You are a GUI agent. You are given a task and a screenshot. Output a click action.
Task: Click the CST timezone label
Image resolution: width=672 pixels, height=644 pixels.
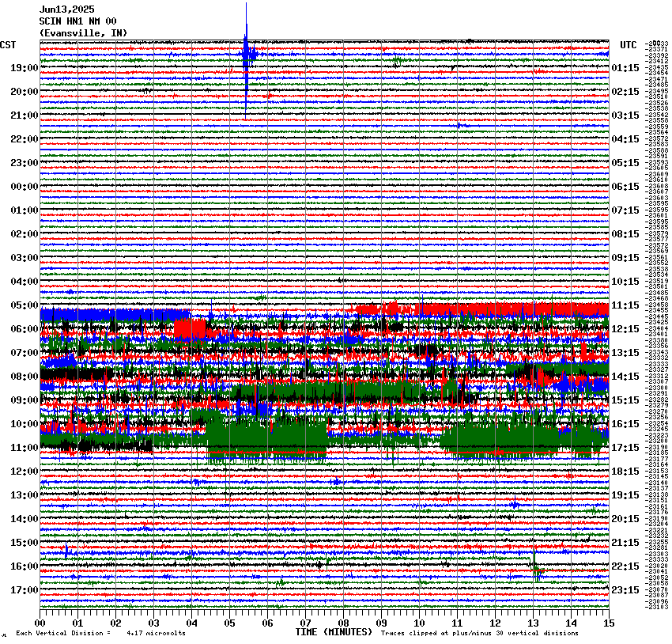click(x=8, y=45)
